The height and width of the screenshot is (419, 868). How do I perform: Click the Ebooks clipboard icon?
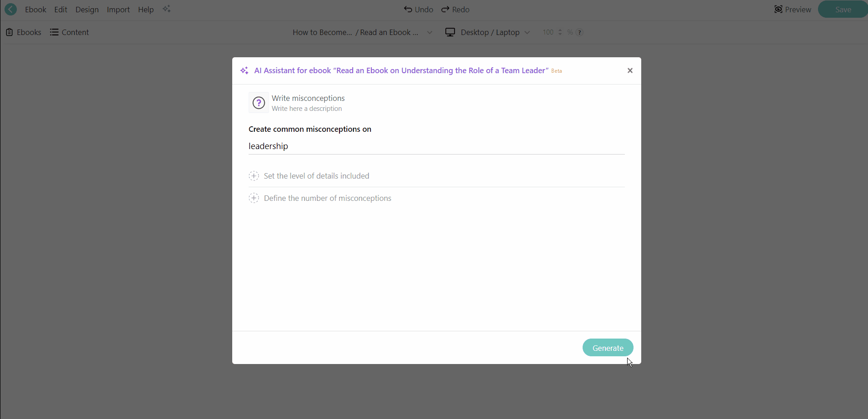9,32
